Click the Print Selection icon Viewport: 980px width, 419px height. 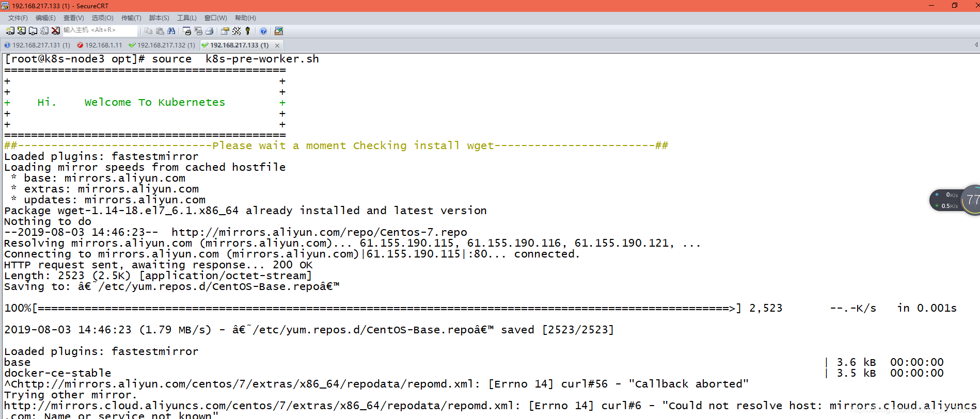pos(198,31)
